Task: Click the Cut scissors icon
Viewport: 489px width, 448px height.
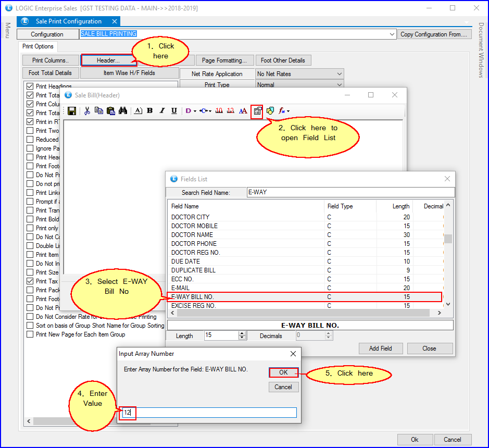Action: pos(87,111)
